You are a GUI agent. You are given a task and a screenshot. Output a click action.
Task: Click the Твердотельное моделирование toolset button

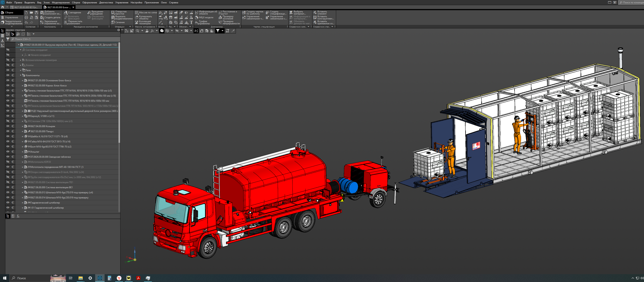click(x=12, y=23)
